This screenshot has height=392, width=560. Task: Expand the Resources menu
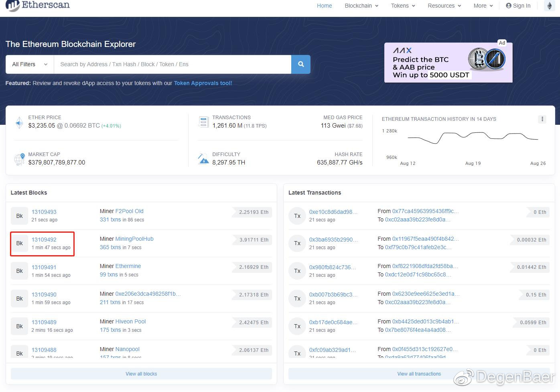(x=444, y=6)
